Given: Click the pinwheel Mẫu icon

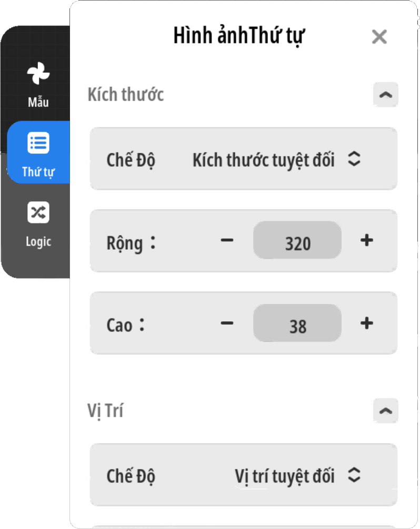Looking at the screenshot, I should [38, 73].
